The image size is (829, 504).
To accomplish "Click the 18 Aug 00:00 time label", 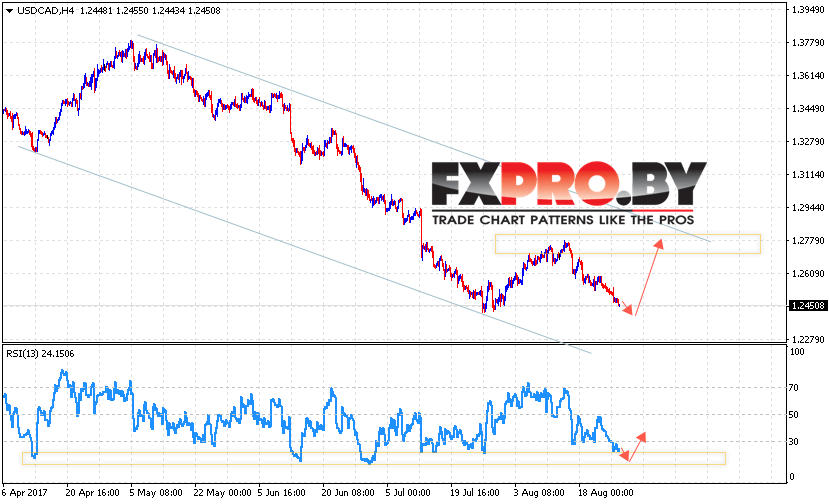I will coord(606,493).
